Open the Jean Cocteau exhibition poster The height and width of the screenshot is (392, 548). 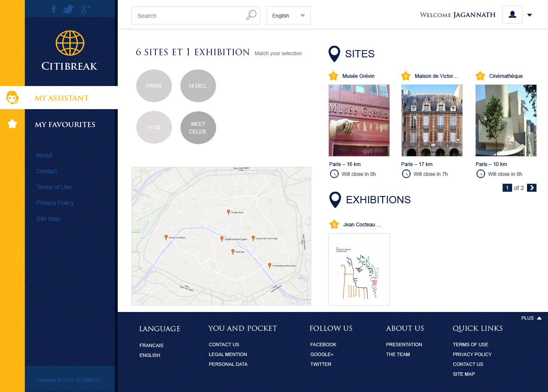(x=359, y=269)
